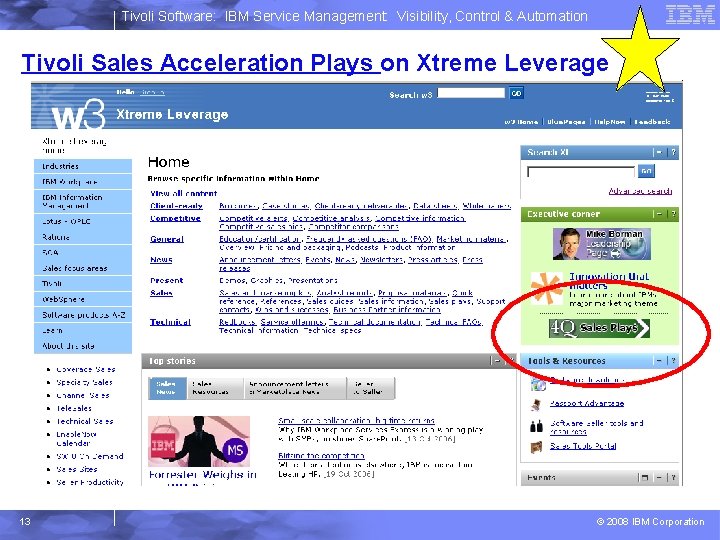Image resolution: width=720 pixels, height=540 pixels.
Task: Collapse the Events panel with the minus icon
Action: [659, 478]
